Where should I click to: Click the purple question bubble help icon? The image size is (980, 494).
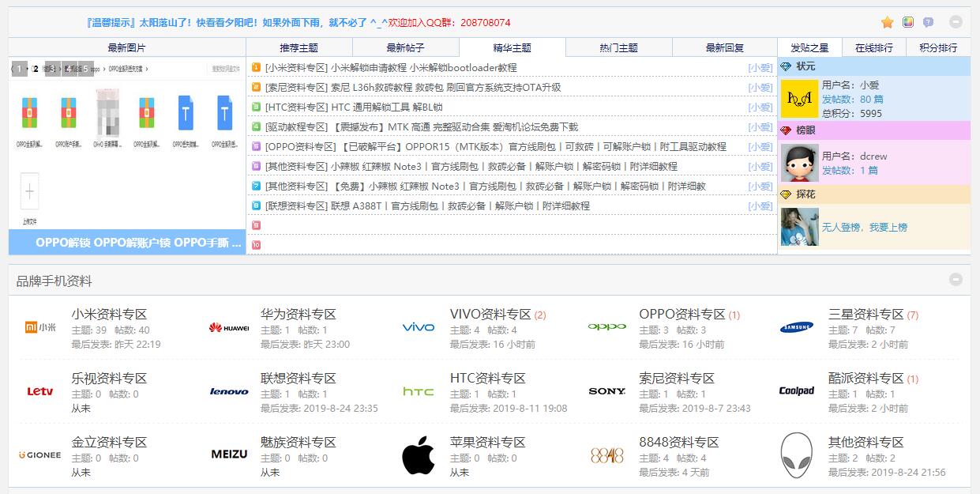928,22
